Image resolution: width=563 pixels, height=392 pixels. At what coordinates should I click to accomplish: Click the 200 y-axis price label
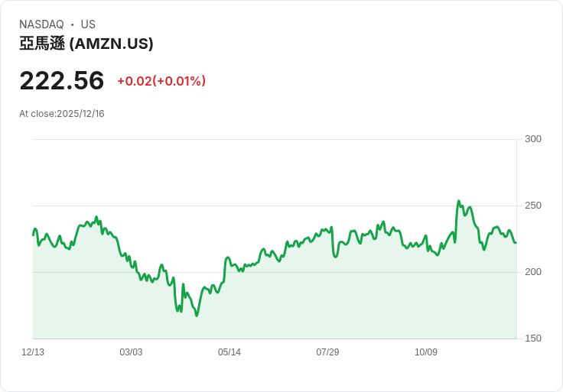tap(533, 272)
